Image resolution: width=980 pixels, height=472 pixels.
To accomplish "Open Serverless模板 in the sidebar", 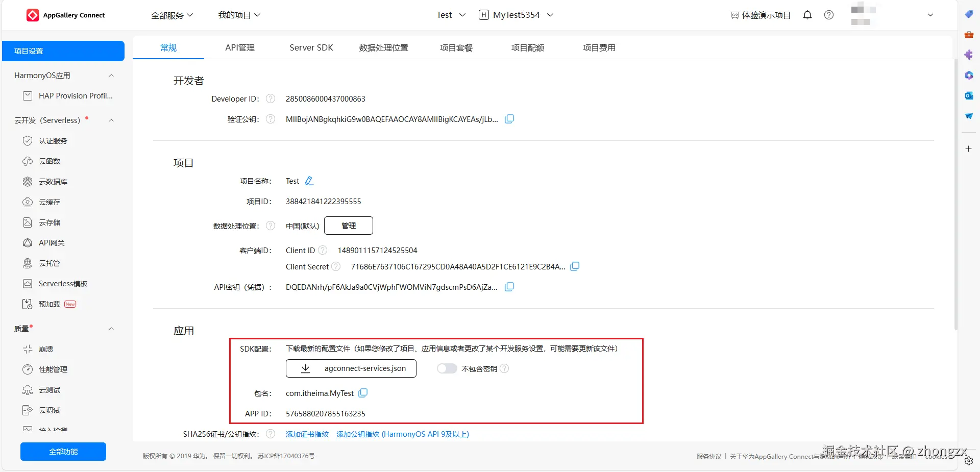I will click(x=63, y=284).
